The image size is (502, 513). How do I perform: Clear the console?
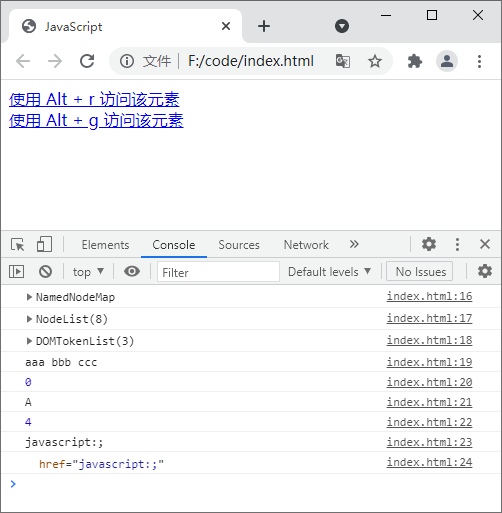45,271
